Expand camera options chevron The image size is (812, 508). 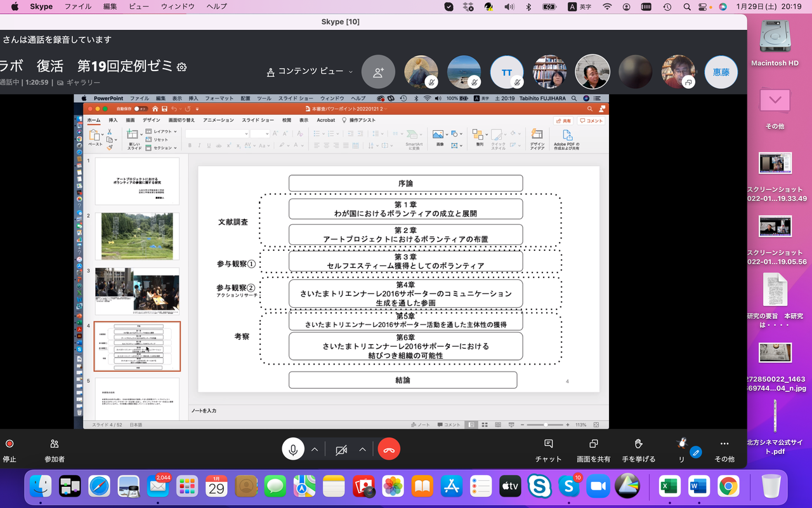click(x=363, y=450)
